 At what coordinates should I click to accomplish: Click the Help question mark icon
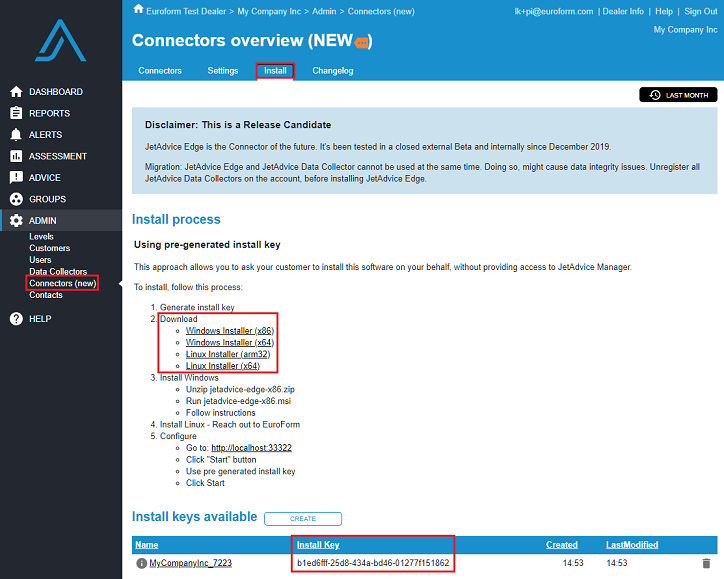click(16, 319)
